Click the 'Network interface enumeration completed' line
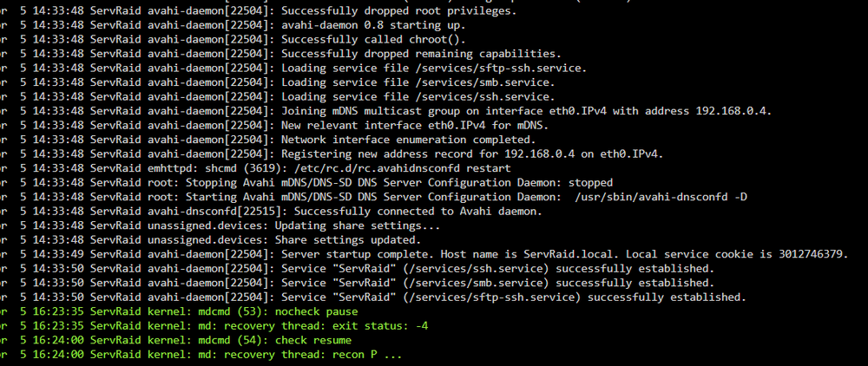Image resolution: width=868 pixels, height=366 pixels. tap(268, 140)
